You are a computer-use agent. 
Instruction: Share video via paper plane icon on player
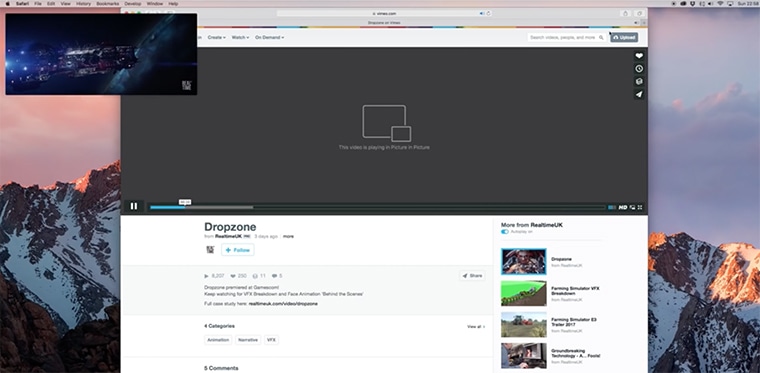coord(639,94)
